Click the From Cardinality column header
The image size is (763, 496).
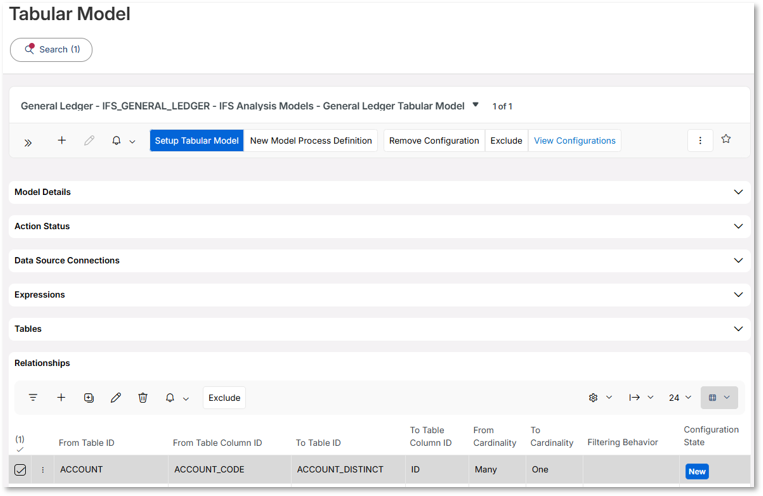[x=494, y=437]
